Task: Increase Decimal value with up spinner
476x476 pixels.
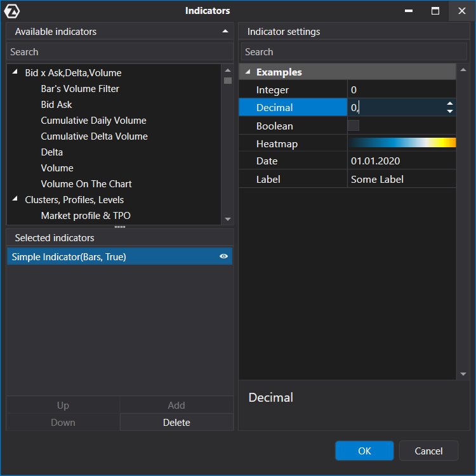Action: [449, 103]
